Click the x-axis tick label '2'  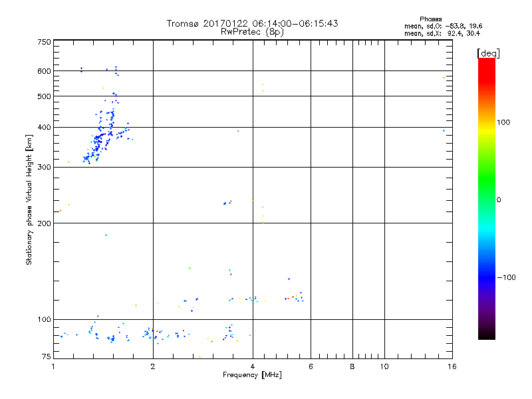pos(153,366)
